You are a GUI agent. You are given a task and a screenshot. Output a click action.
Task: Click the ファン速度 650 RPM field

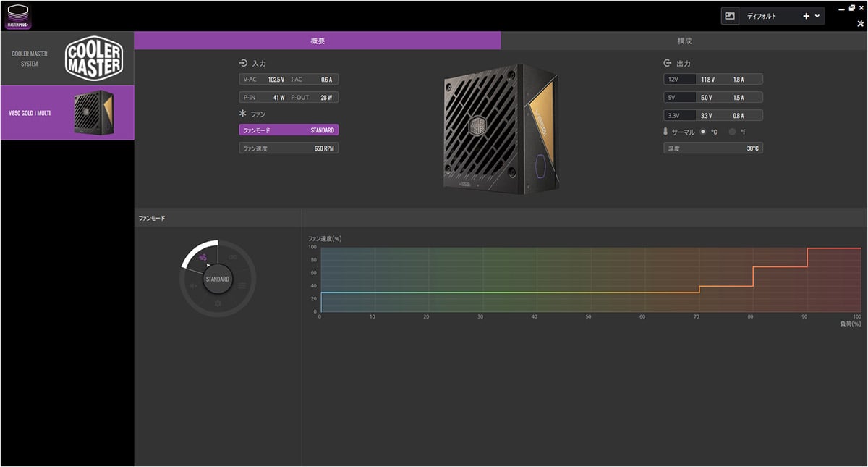point(289,148)
